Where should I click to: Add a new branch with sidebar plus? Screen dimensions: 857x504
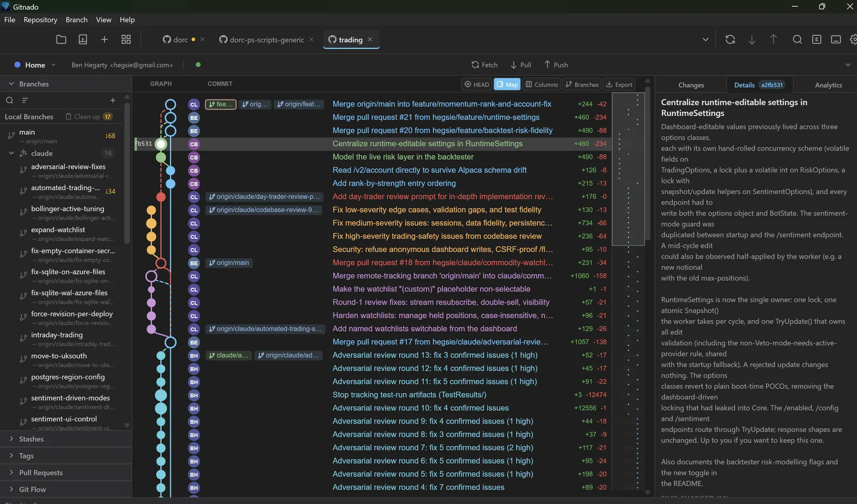click(x=112, y=100)
